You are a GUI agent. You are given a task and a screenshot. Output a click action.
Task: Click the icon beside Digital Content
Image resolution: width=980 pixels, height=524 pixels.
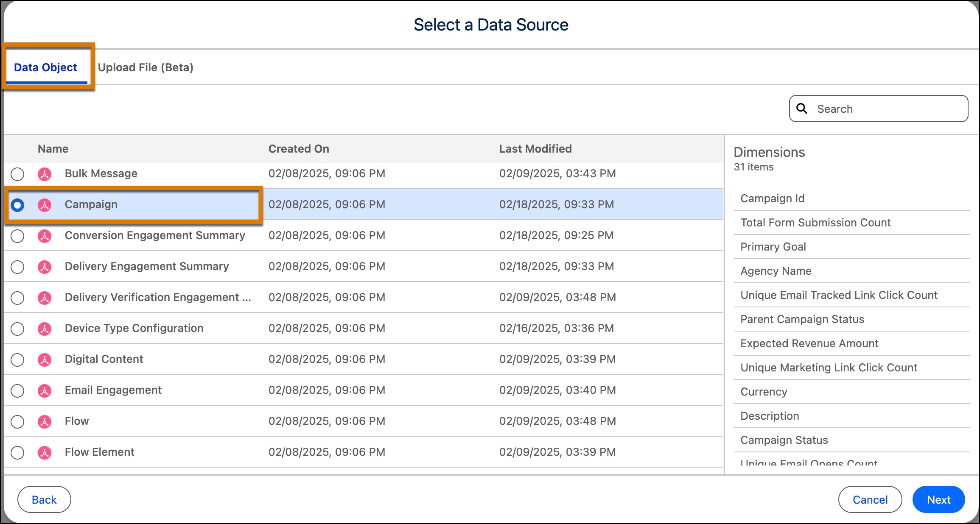coord(45,360)
